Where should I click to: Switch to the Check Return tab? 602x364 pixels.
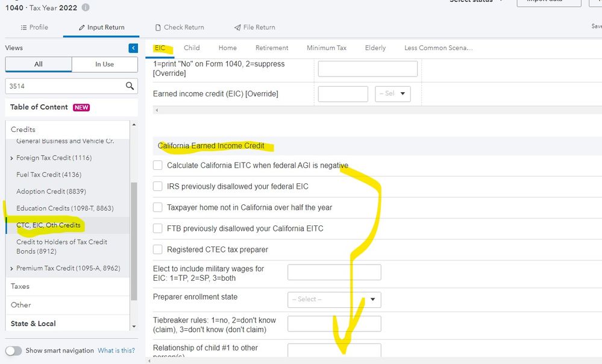180,27
